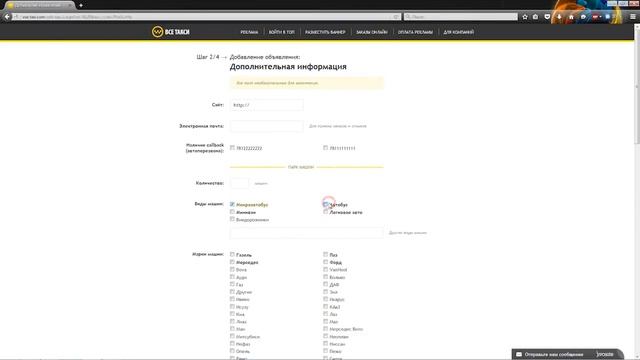
Task: Enable the Вольво brand checkbox
Action: pyautogui.click(x=325, y=277)
